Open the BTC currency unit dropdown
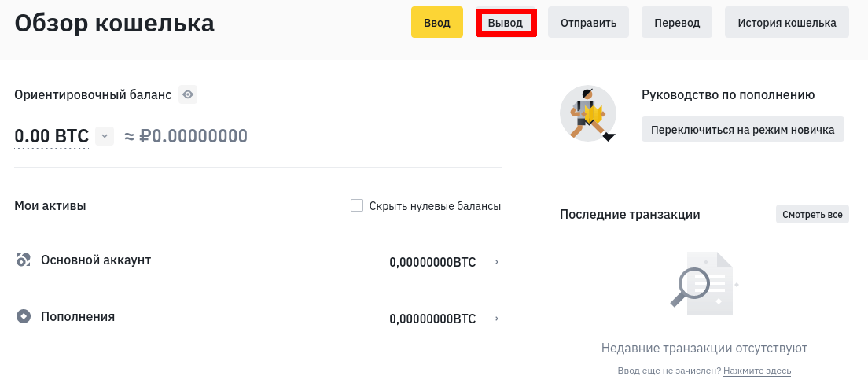The image size is (868, 380). pyautogui.click(x=105, y=136)
